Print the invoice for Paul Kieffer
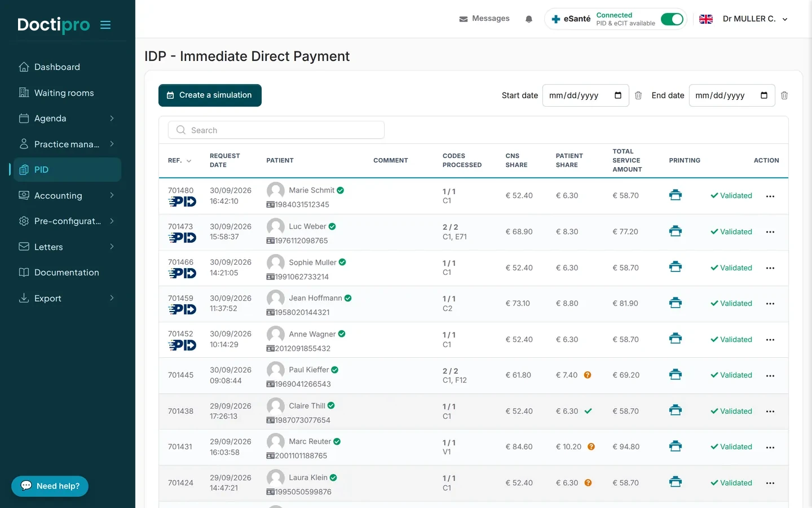 click(x=676, y=375)
